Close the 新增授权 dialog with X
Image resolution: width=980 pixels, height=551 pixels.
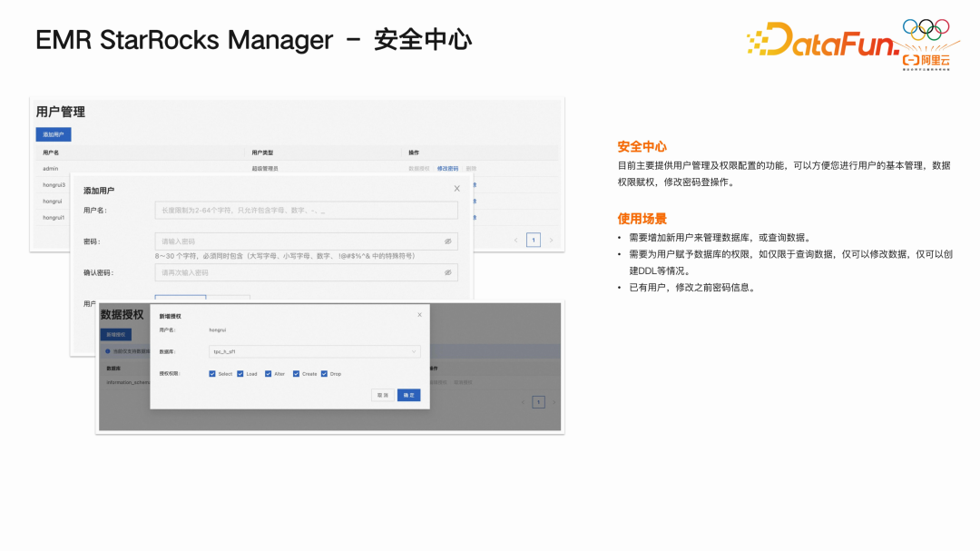(419, 315)
